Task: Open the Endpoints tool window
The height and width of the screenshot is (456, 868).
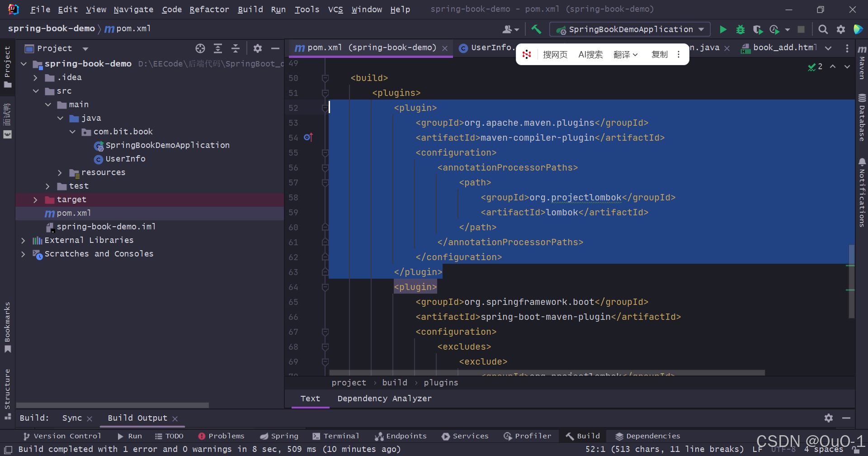Action: point(401,436)
